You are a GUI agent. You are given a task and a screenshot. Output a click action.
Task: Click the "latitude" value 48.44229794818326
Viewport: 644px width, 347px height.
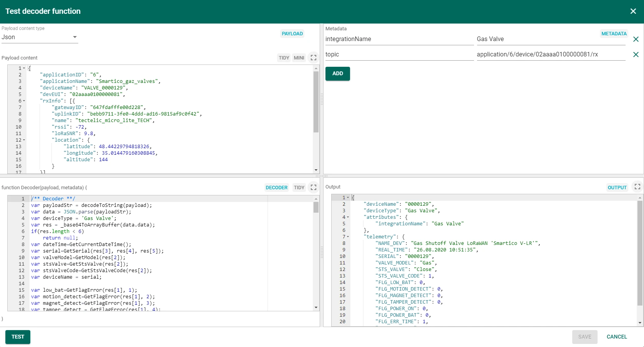pyautogui.click(x=124, y=147)
